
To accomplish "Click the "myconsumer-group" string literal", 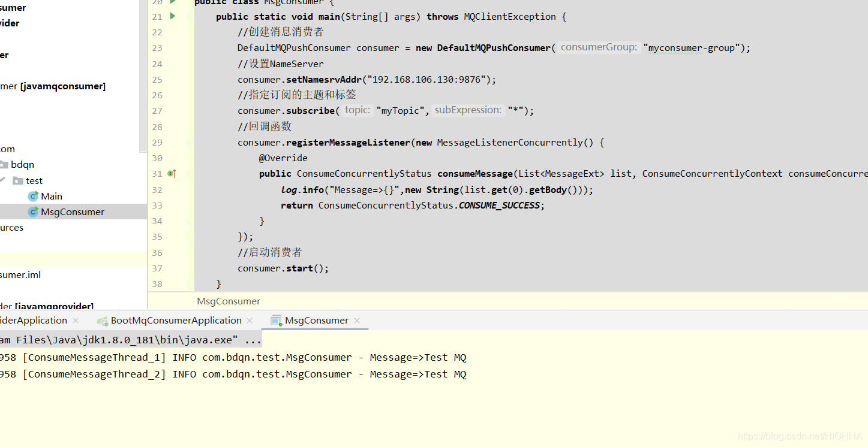I will [x=693, y=48].
